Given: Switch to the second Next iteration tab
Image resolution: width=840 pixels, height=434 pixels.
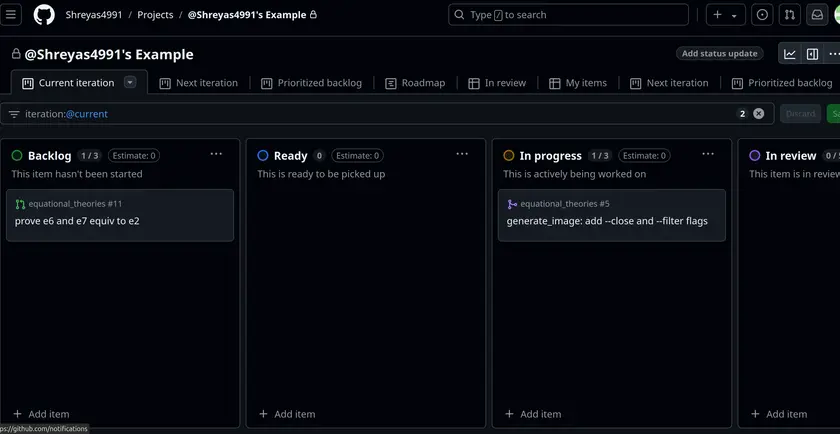Looking at the screenshot, I should (669, 83).
